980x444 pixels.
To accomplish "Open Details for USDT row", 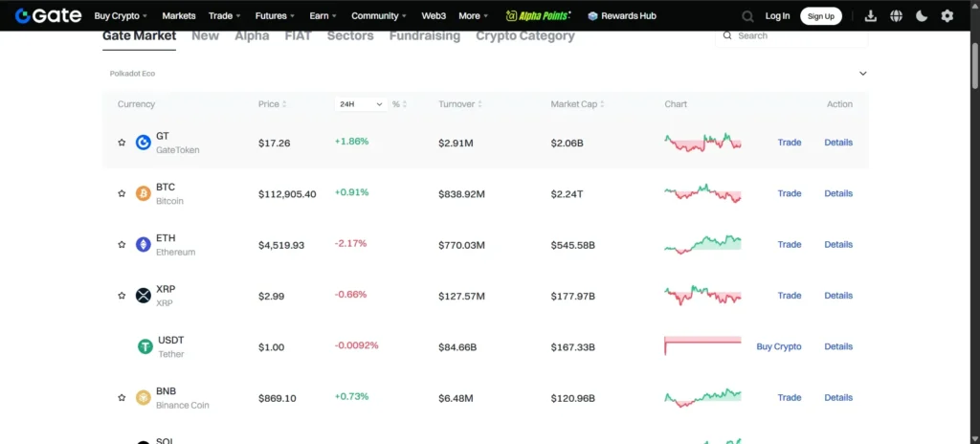I will coord(838,346).
